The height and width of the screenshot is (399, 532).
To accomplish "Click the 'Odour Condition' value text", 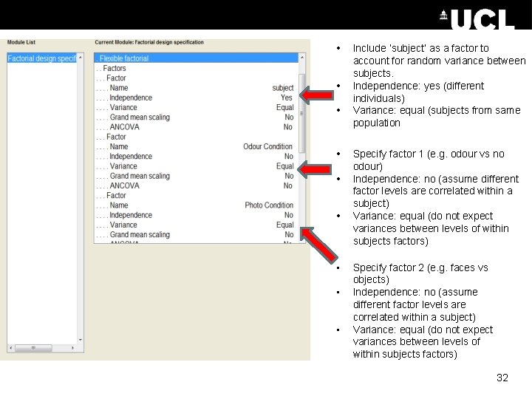I will click(267, 146).
